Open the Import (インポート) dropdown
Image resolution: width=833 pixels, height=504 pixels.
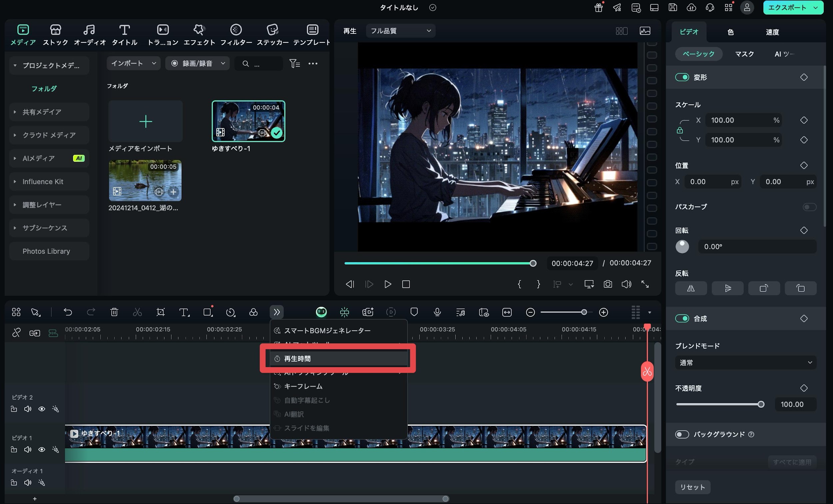(x=134, y=63)
